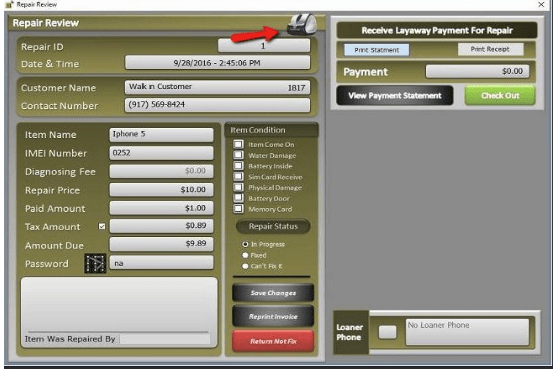This screenshot has height=369, width=556.
Task: Enable the Water Damage checkbox
Action: tap(238, 155)
